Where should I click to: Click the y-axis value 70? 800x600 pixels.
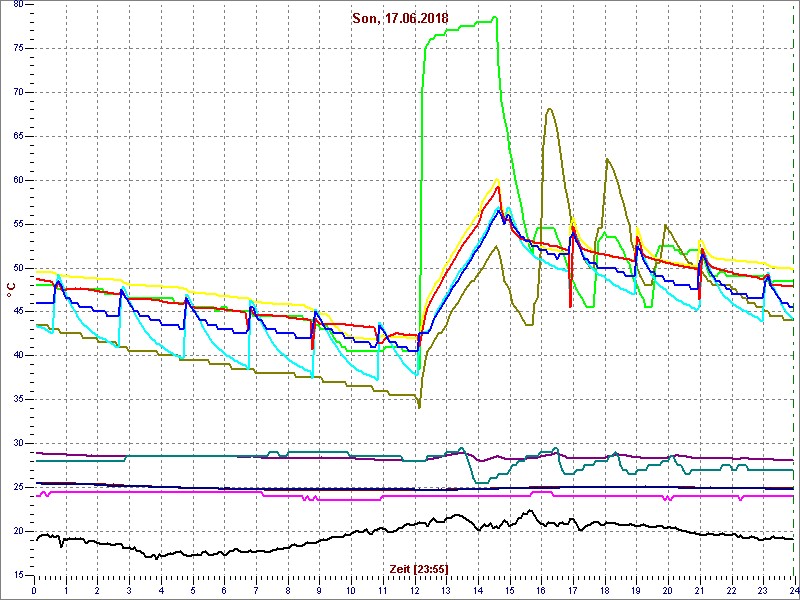point(18,92)
